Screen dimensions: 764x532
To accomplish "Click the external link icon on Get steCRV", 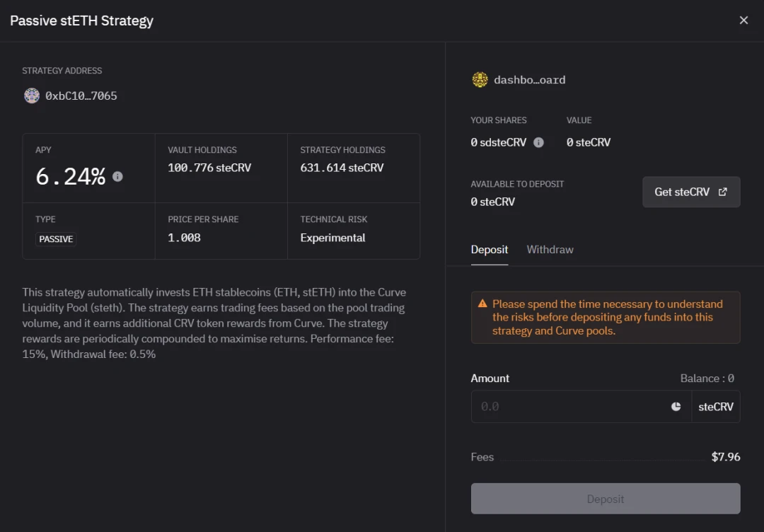I will (723, 192).
